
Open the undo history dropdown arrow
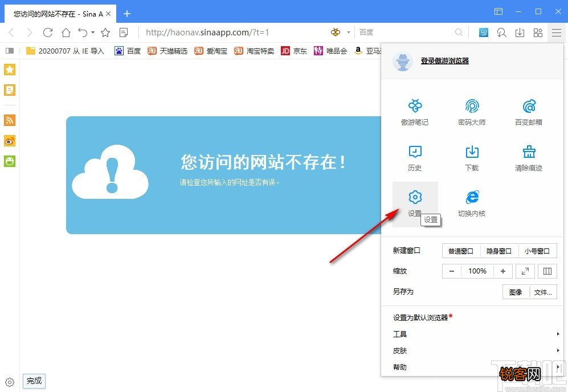[93, 32]
